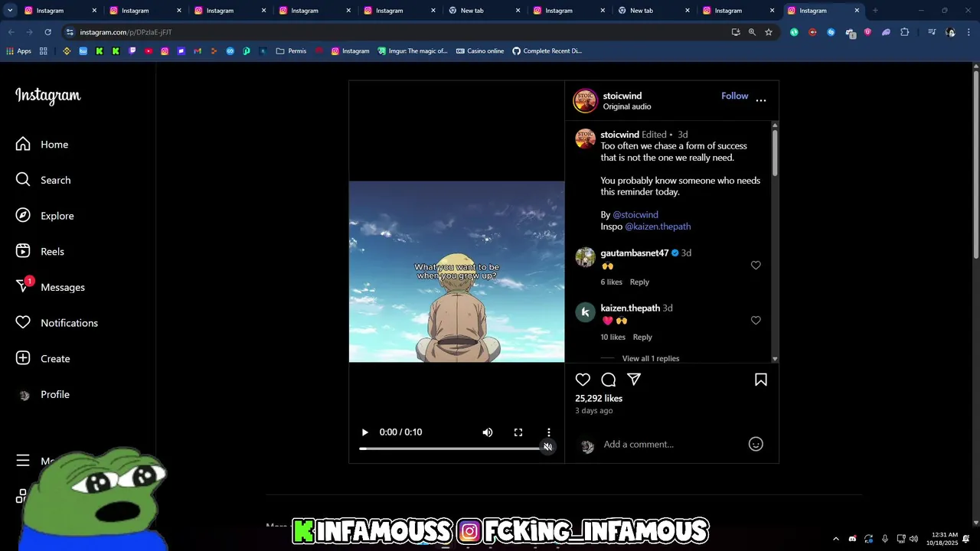
Task: Open gautambasnet47 commenter profile
Action: [x=635, y=253]
